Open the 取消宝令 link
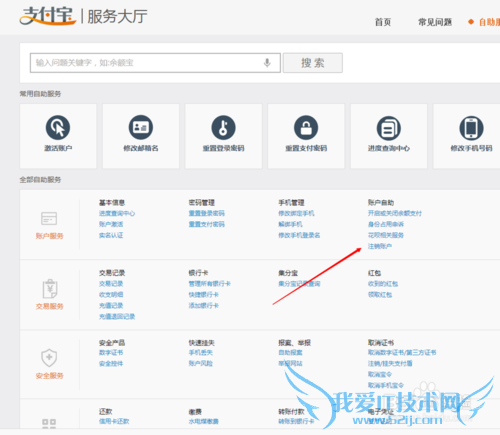 [380, 375]
